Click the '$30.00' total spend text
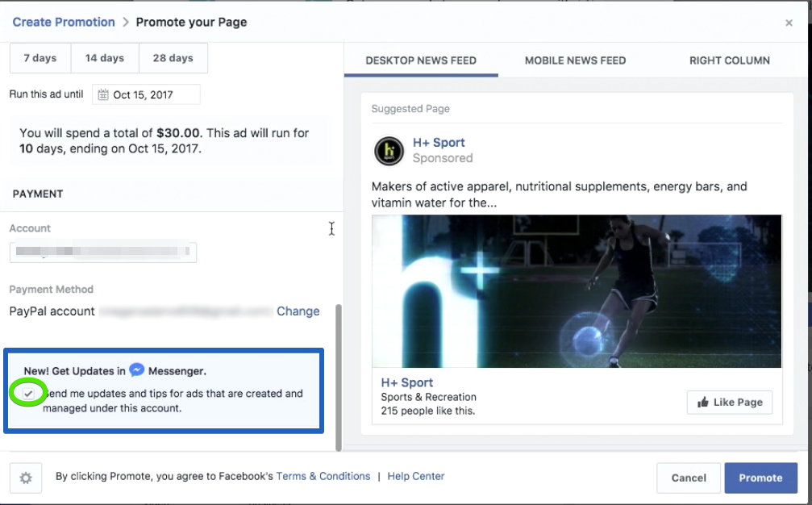The width and height of the screenshot is (812, 505). [x=178, y=132]
